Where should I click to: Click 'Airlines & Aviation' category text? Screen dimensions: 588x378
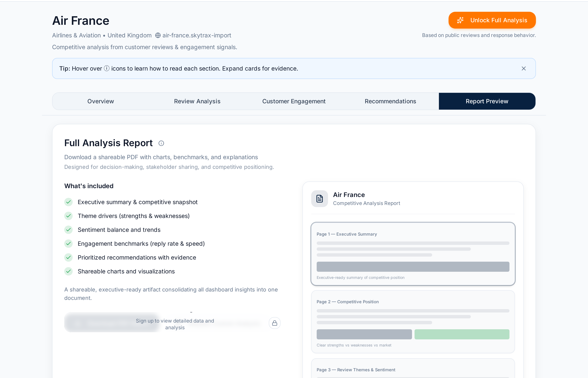76,35
